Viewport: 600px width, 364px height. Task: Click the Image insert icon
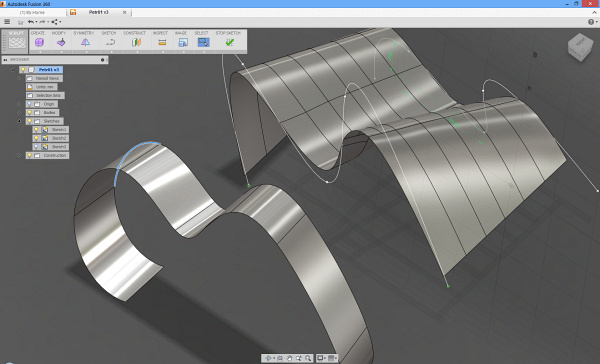point(183,42)
